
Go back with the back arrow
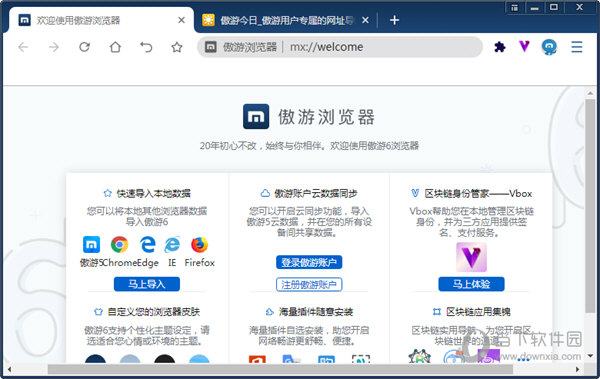23,47
